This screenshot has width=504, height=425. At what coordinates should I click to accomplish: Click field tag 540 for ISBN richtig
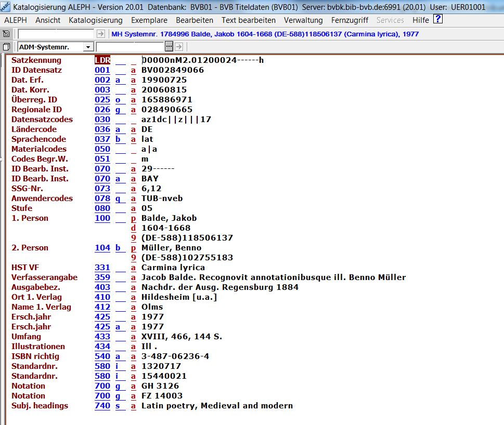tap(102, 356)
